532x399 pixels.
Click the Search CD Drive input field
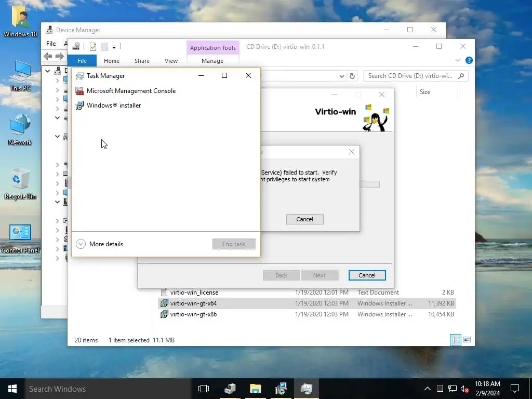(410, 76)
